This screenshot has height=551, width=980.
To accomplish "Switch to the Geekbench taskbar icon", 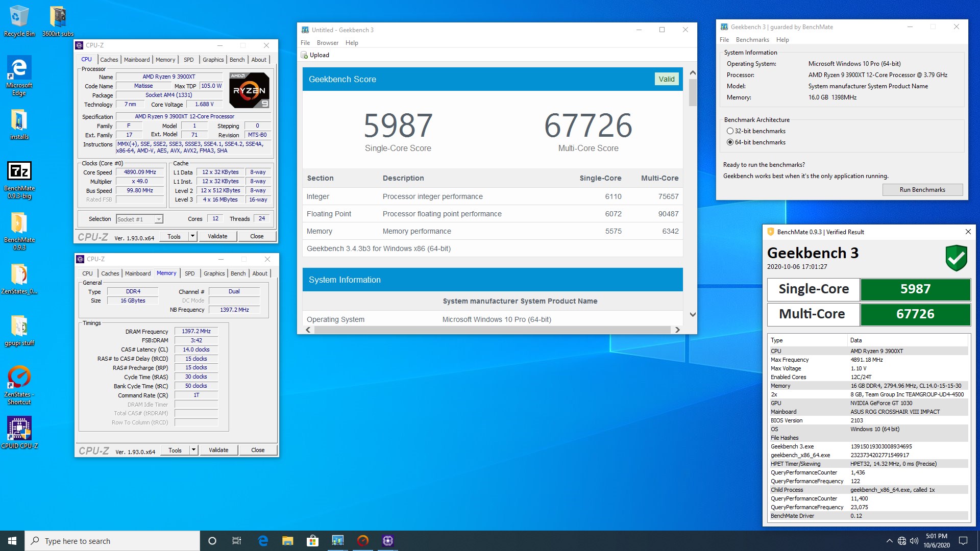I will [x=337, y=541].
